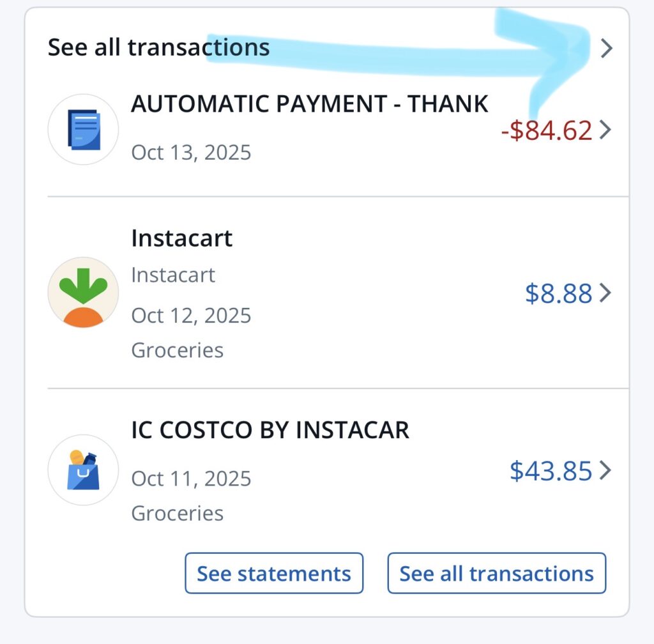Click the $43.85 charge amount
Image resolution: width=654 pixels, height=644 pixels.
pos(551,471)
